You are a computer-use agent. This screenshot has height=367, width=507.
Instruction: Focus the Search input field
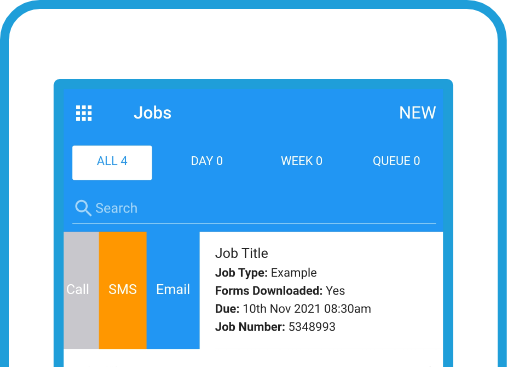[254, 208]
